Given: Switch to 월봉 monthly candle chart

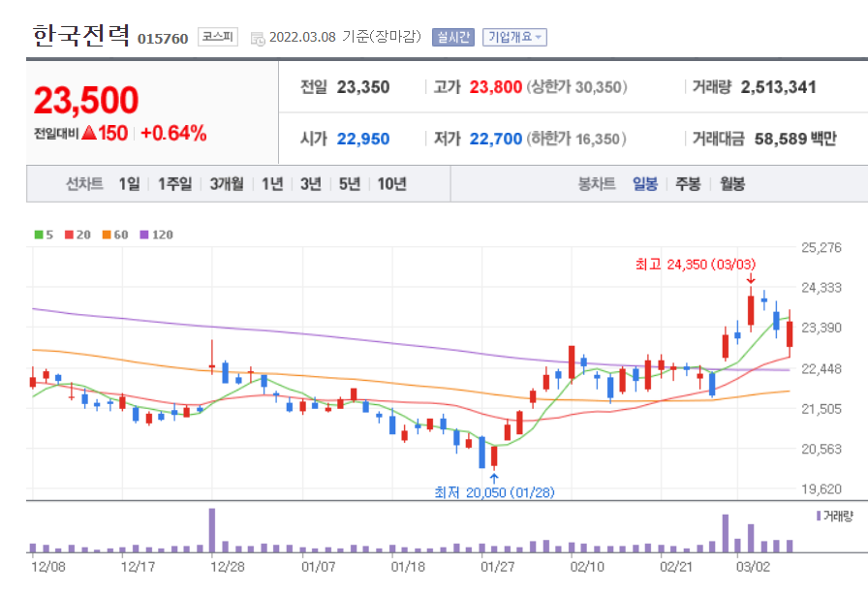Looking at the screenshot, I should [731, 183].
